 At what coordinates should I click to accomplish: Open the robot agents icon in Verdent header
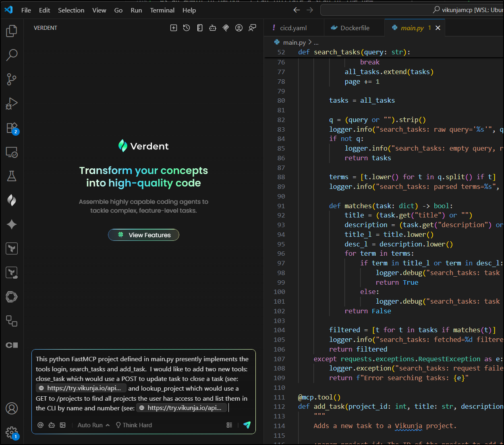pos(213,28)
